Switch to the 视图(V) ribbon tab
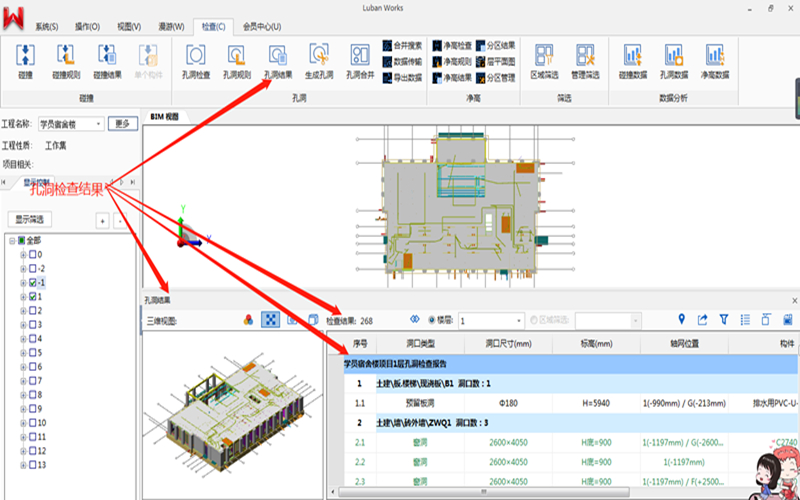Image resolution: width=800 pixels, height=500 pixels. [129, 27]
